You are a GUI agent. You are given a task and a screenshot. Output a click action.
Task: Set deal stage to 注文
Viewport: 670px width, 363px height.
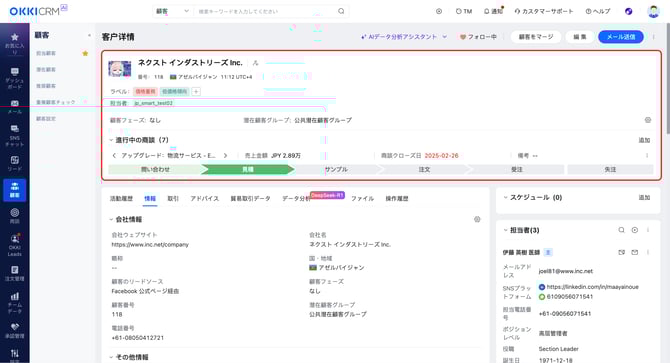pyautogui.click(x=424, y=170)
